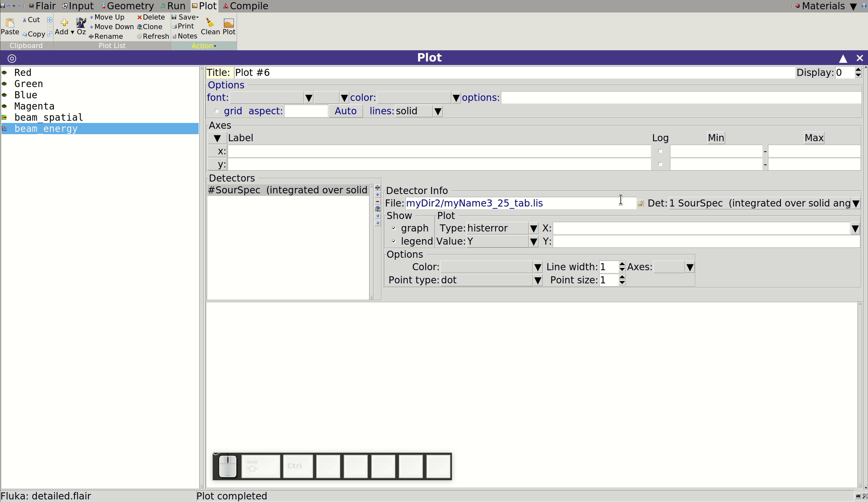Viewport: 868px width, 502px height.
Task: Open the Point type dropdown
Action: point(537,280)
